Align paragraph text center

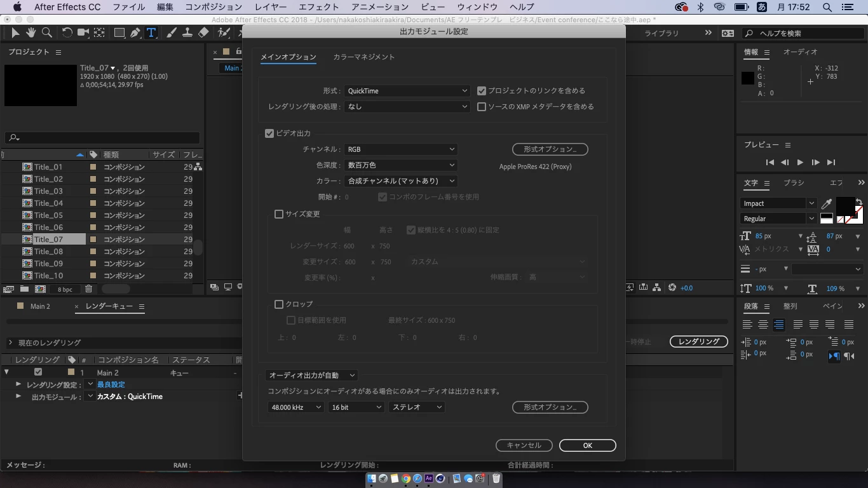763,325
